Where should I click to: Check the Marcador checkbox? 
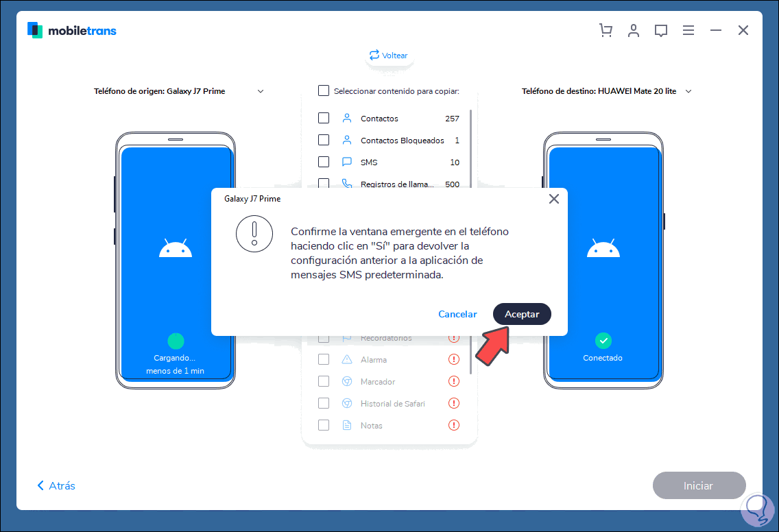pyautogui.click(x=324, y=381)
